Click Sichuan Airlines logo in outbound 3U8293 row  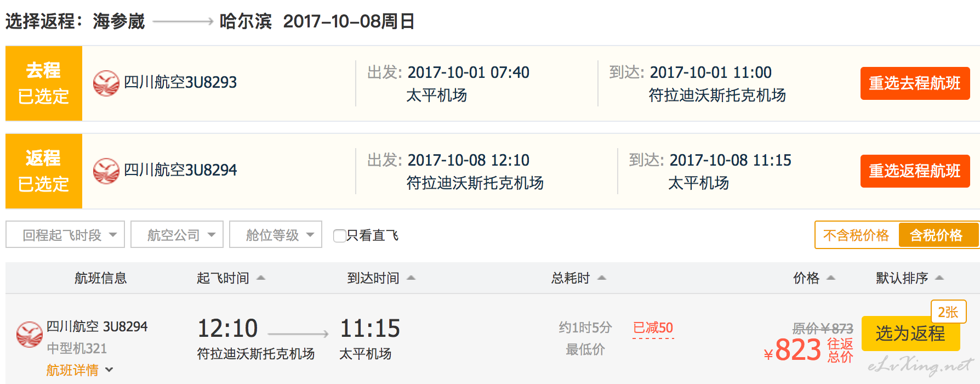[106, 83]
